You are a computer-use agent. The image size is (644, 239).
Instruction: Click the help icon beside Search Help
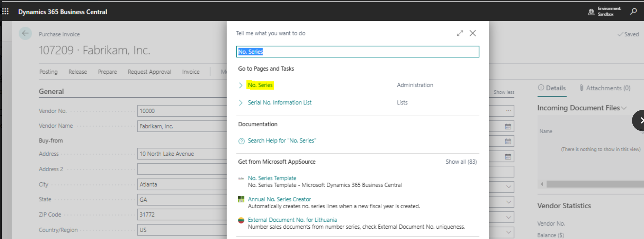241,141
